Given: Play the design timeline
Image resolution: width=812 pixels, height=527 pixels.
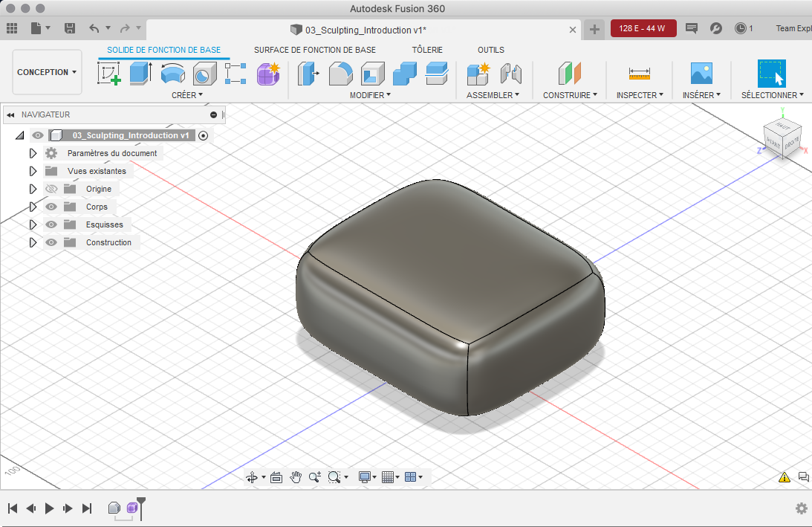Looking at the screenshot, I should click(49, 508).
